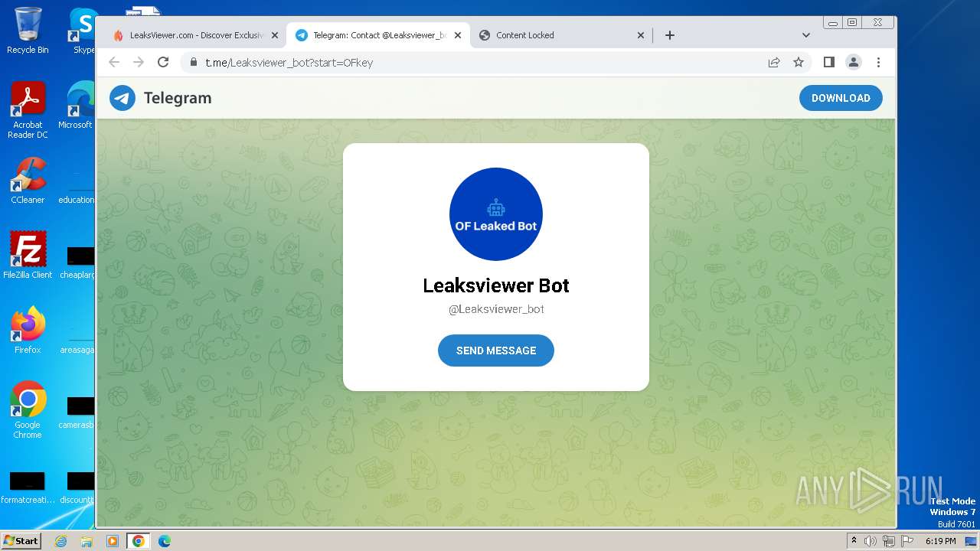Close the Telegram Contact tab
Image resolution: width=980 pixels, height=551 pixels.
point(458,35)
